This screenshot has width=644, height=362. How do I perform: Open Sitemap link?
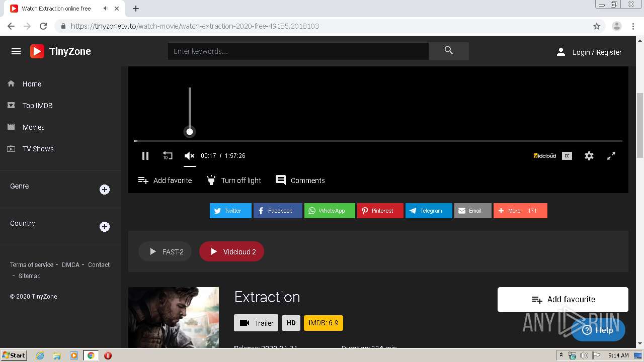[x=30, y=276]
